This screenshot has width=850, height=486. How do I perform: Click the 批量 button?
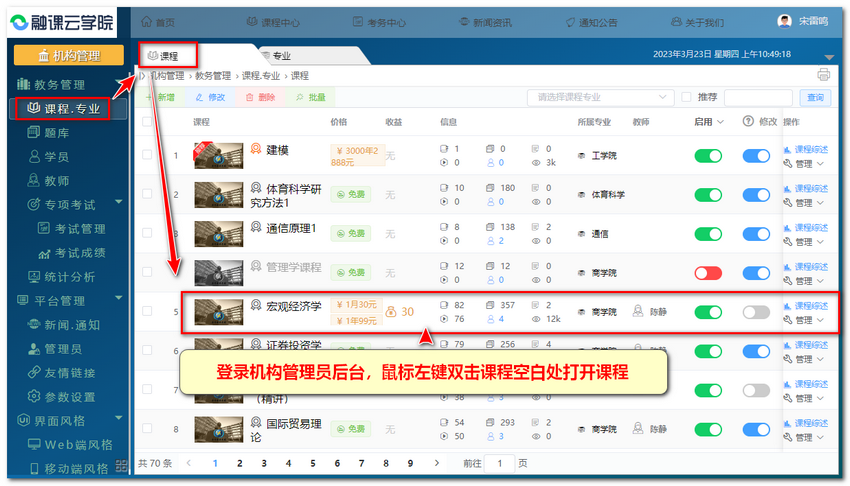[311, 98]
